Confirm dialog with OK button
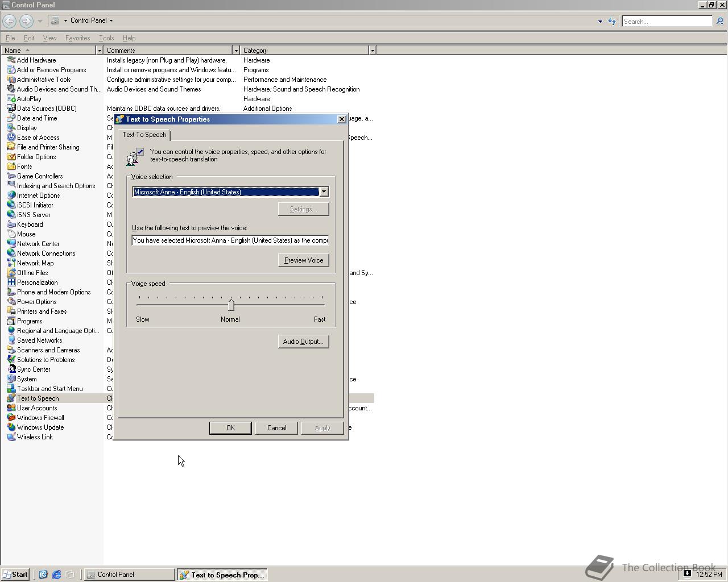Image resolution: width=728 pixels, height=582 pixels. coord(230,428)
